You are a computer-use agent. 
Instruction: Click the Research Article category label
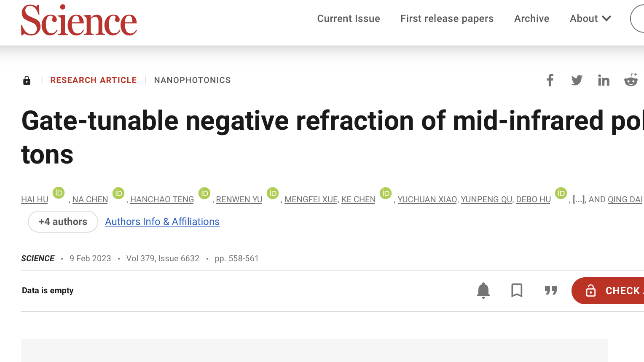tap(94, 80)
